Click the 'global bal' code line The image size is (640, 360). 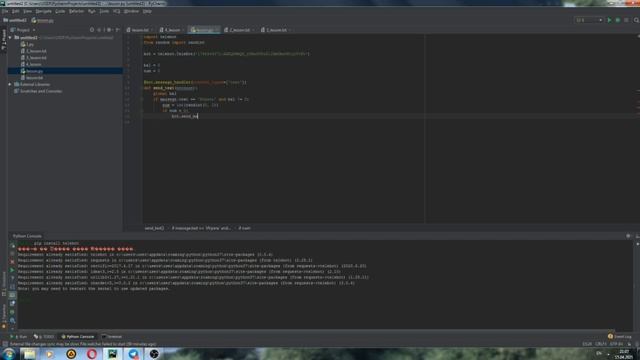click(165, 93)
